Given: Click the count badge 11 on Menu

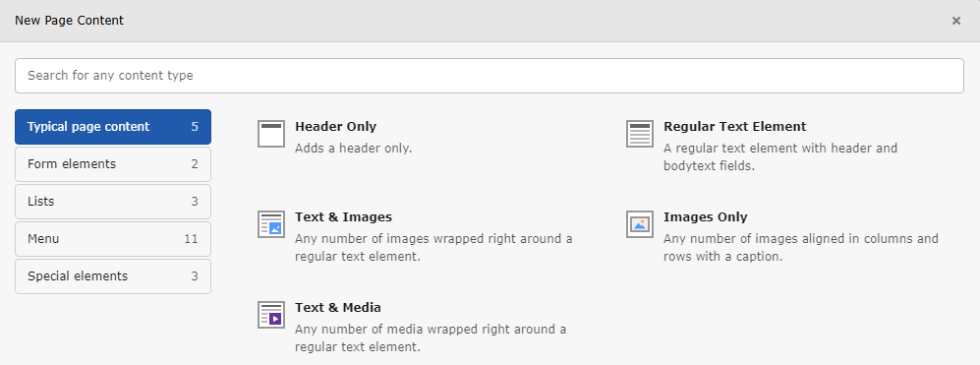Looking at the screenshot, I should [191, 239].
